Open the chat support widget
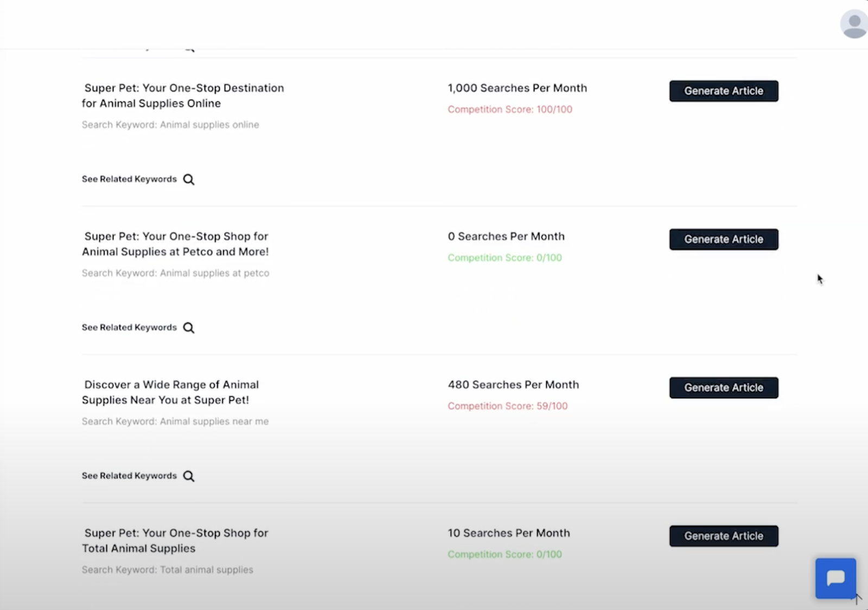Viewport: 868px width, 610px height. 835,578
